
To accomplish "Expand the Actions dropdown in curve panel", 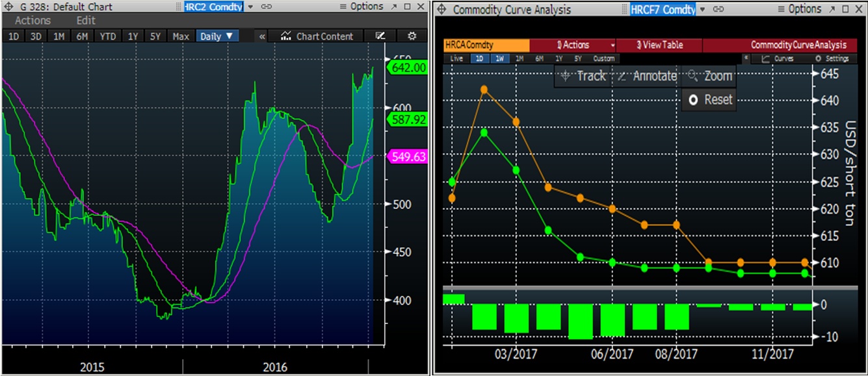I will click(612, 45).
